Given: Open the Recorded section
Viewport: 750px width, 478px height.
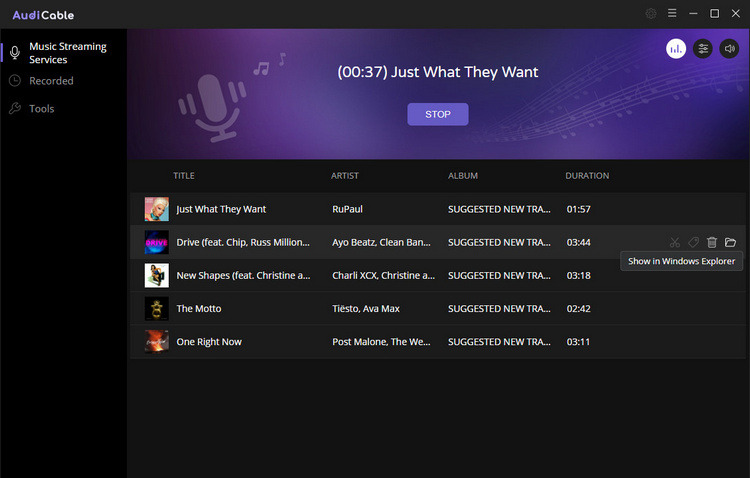Looking at the screenshot, I should pos(51,81).
